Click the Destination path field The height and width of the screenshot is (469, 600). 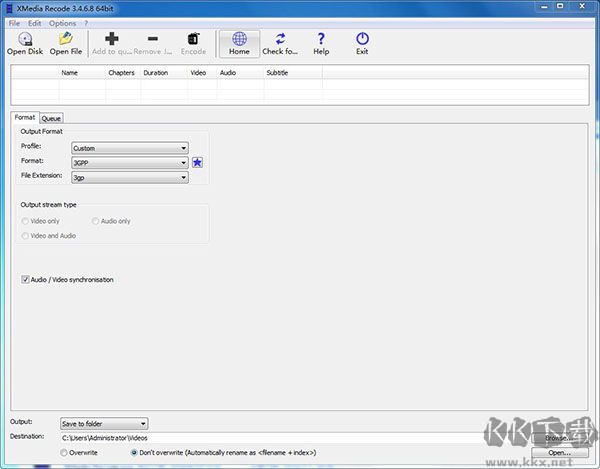[x=294, y=438]
